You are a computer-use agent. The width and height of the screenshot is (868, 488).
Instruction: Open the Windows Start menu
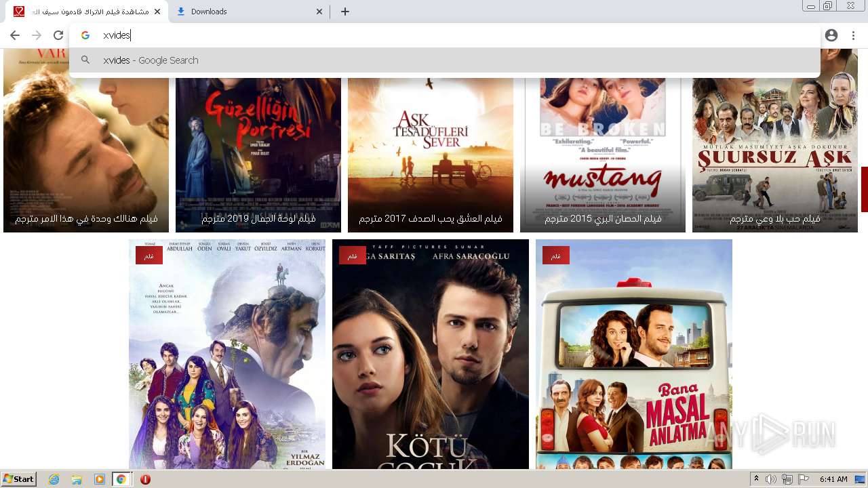pyautogui.click(x=19, y=479)
